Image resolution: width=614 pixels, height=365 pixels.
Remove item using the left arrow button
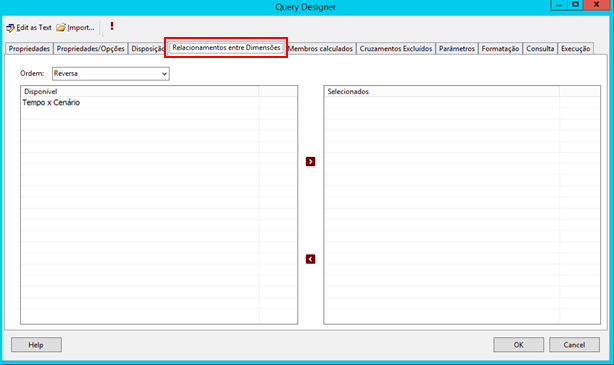(x=311, y=259)
